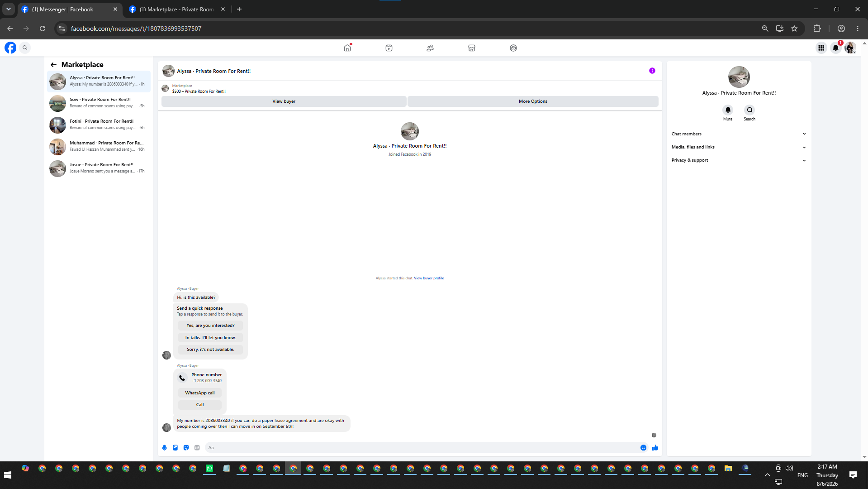Open a new browser tab
This screenshot has width=868, height=489.
(239, 9)
